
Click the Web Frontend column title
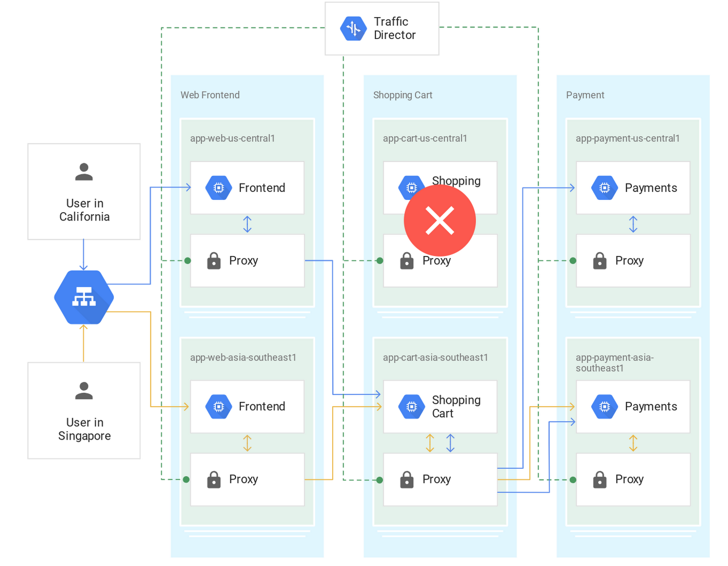coord(210,95)
